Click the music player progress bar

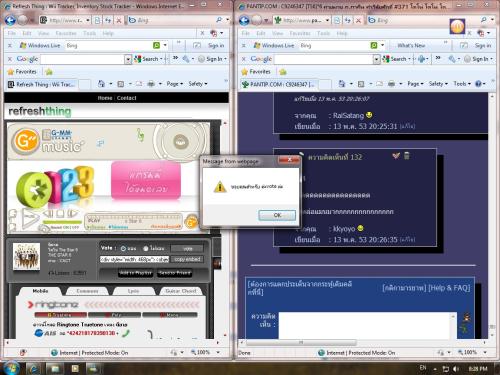click(62, 222)
